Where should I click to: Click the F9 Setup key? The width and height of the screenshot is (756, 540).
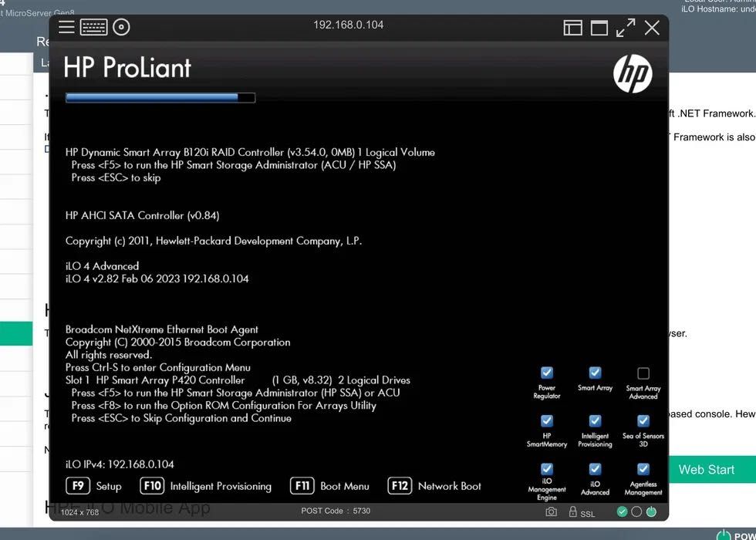tap(78, 486)
